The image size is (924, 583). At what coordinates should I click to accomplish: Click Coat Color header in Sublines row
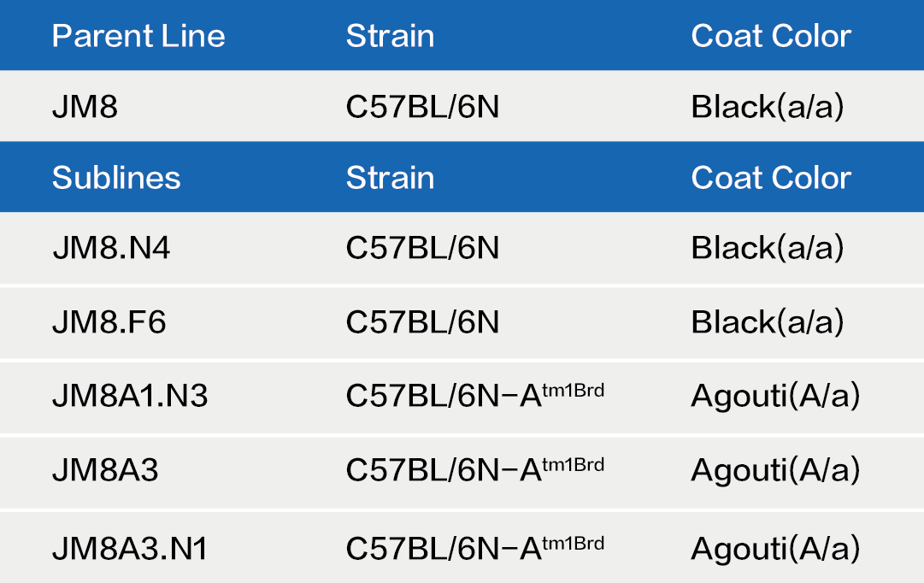[771, 178]
